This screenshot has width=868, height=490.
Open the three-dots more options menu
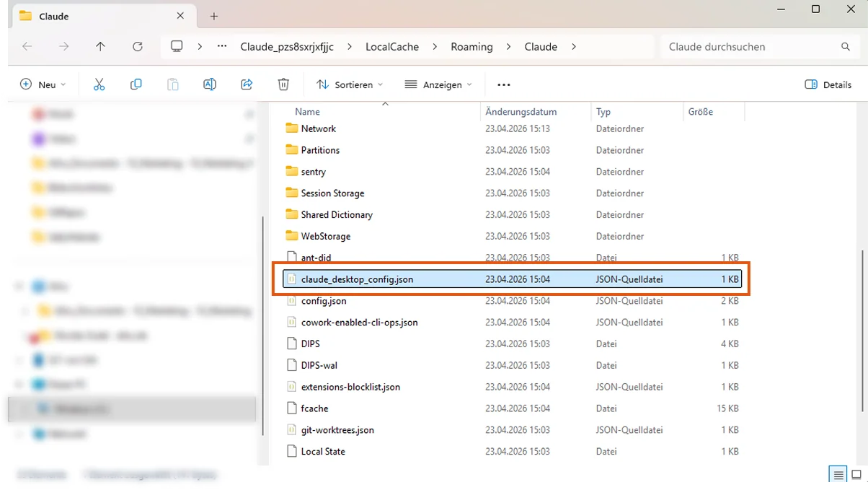(x=504, y=84)
